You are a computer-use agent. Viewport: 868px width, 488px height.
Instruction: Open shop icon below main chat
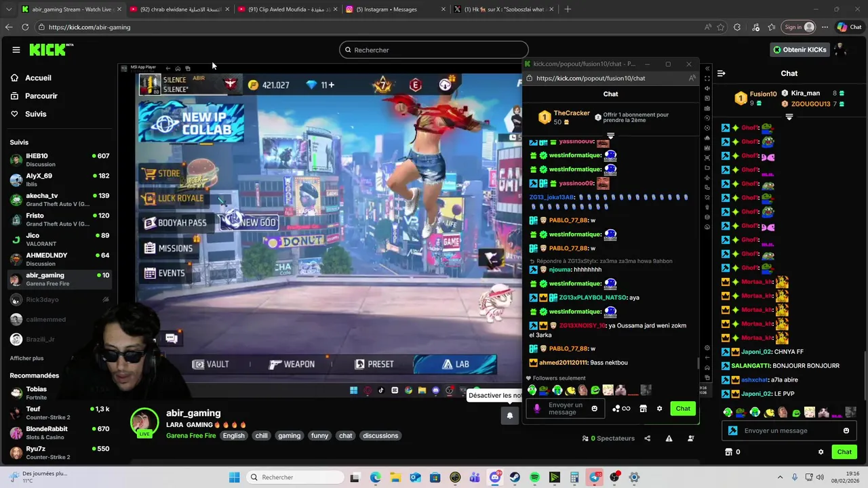[729, 452]
